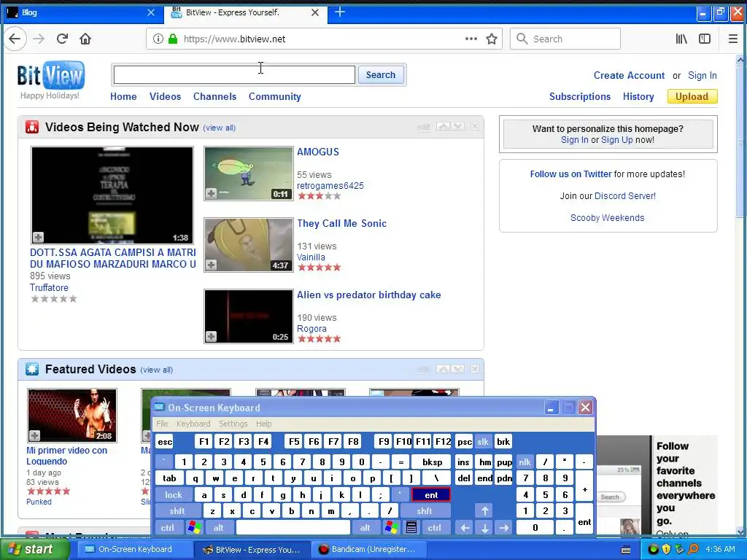This screenshot has height=560, width=747.
Task: Remove the Featured Videos module with X
Action: (x=475, y=369)
